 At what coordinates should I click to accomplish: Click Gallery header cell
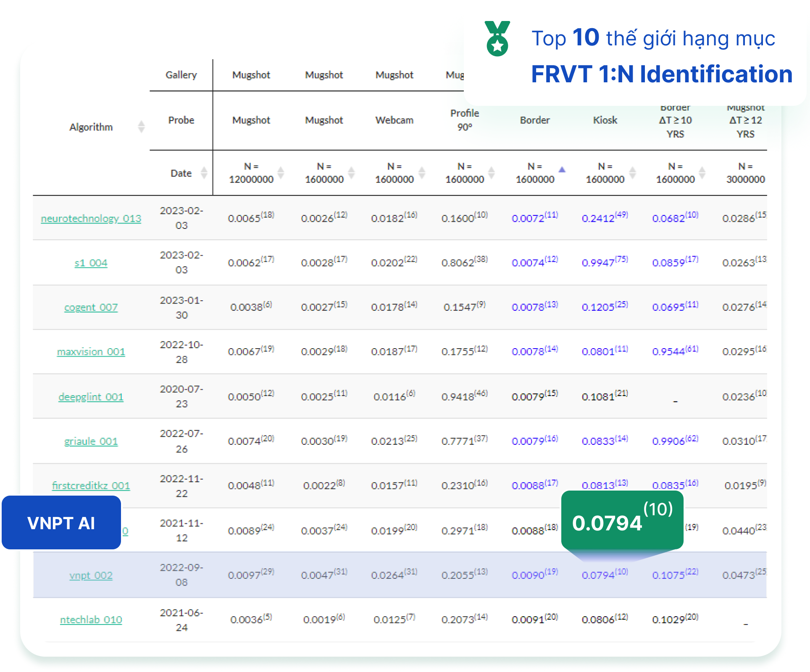pos(181,75)
